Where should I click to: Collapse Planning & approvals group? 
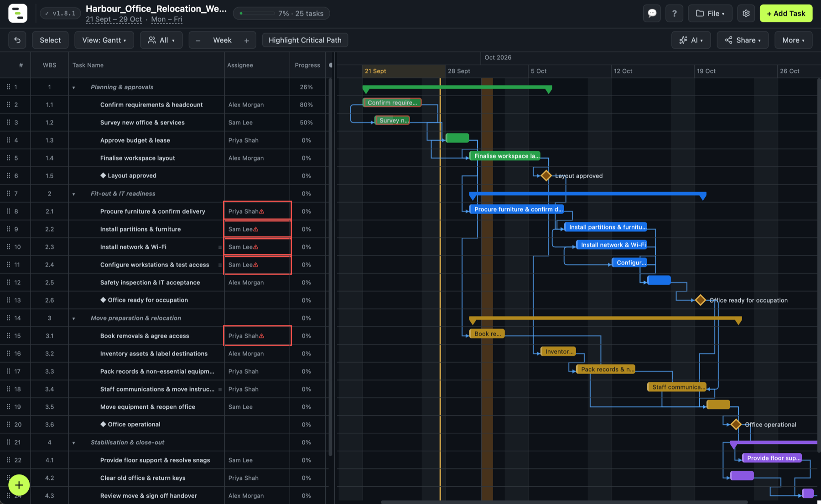[73, 87]
